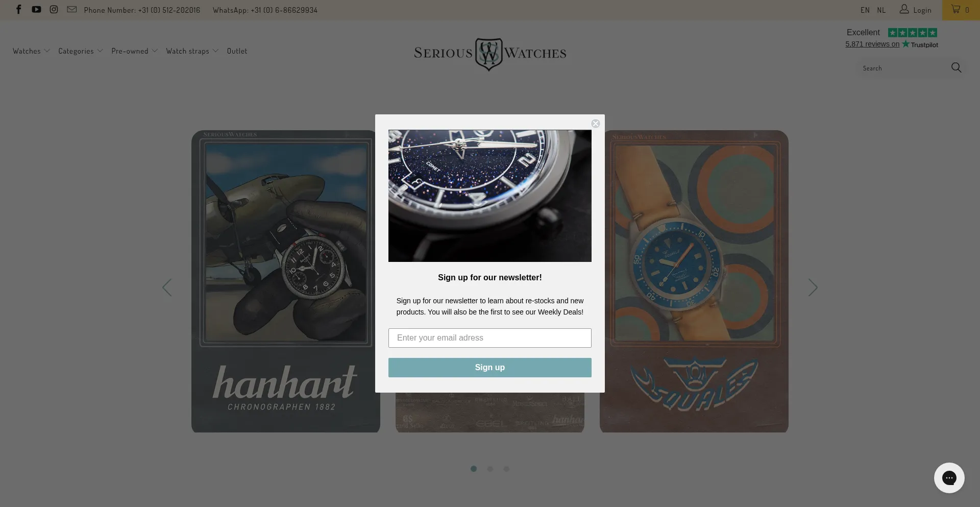Viewport: 980px width, 507px height.
Task: Open the YouTube channel icon
Action: 36,10
